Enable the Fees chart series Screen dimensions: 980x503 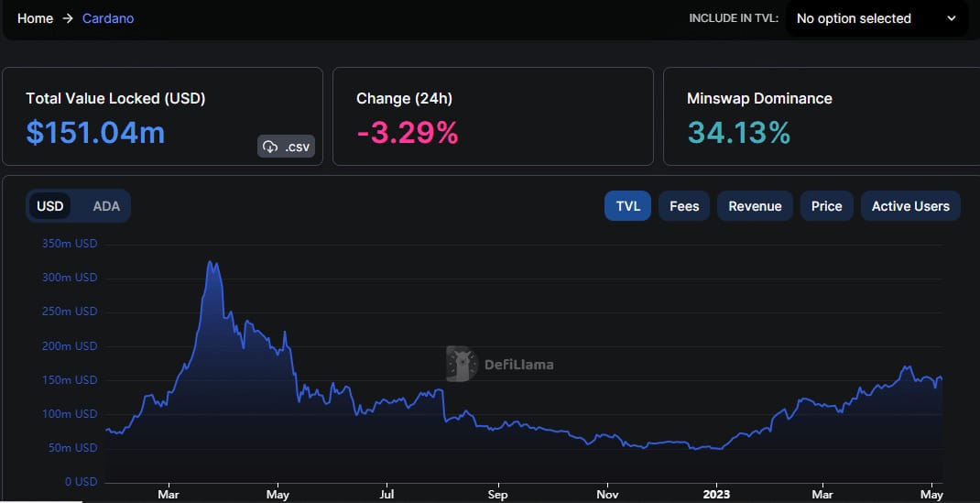[684, 206]
